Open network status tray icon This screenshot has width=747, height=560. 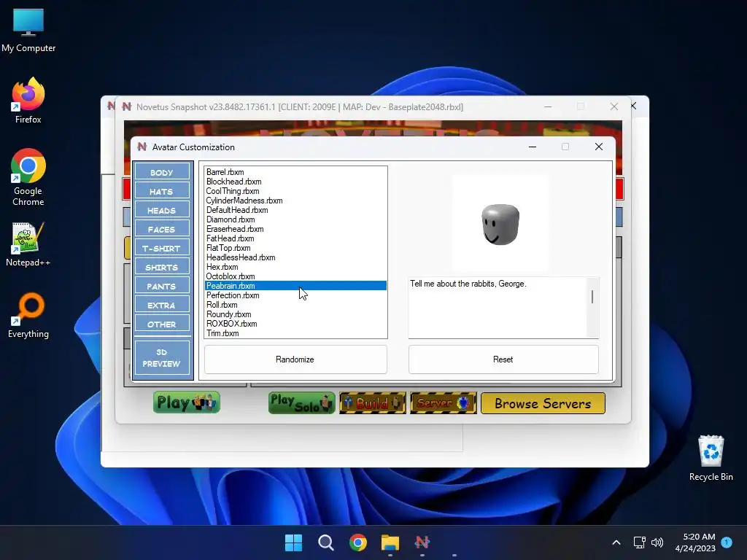point(639,542)
